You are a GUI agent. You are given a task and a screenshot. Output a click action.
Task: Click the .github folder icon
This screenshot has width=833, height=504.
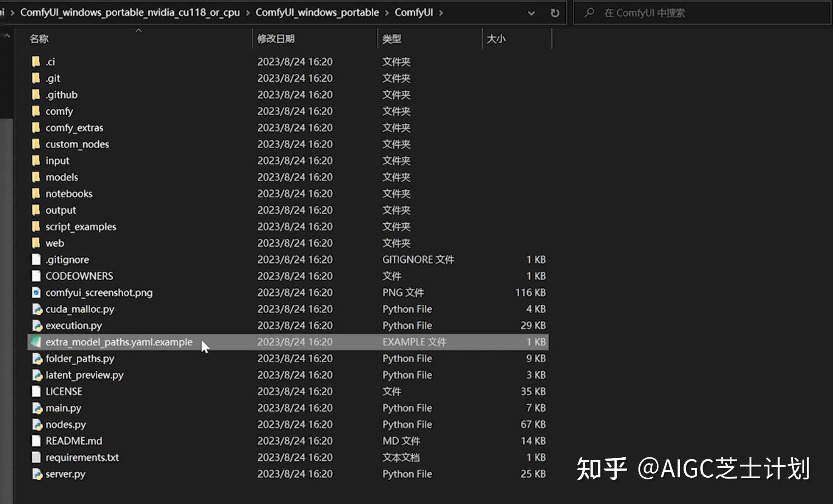coord(36,95)
